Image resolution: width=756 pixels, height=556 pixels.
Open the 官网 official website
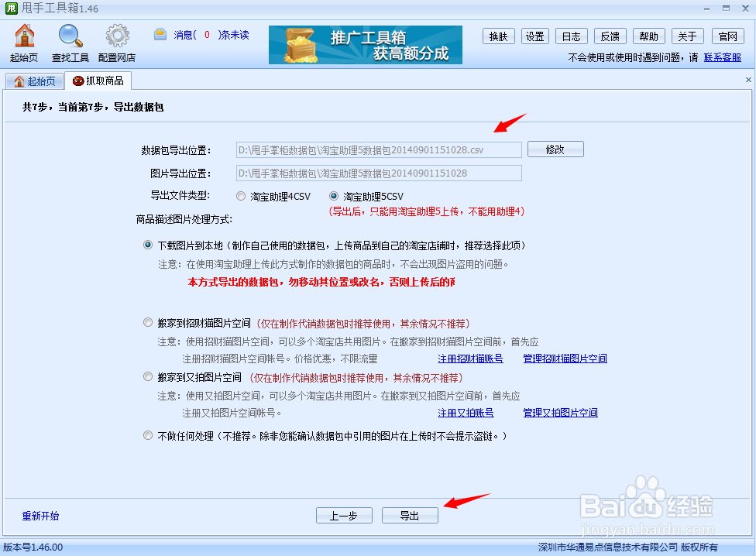tap(727, 36)
